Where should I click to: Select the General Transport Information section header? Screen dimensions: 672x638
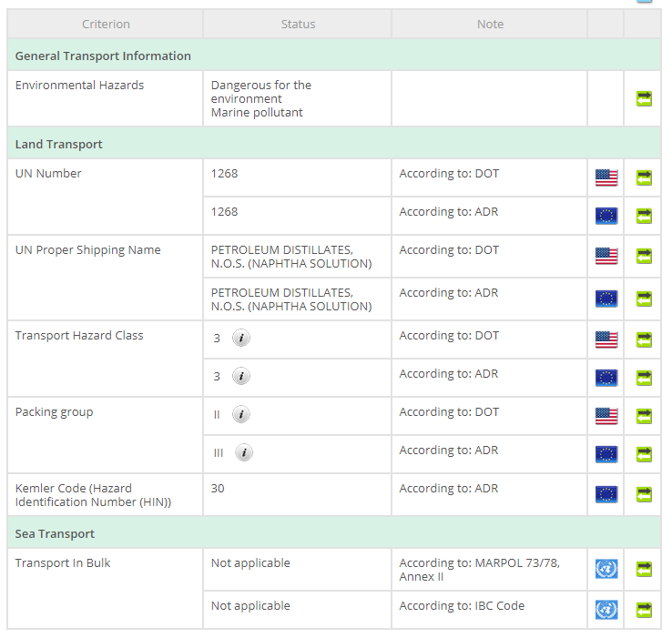[x=103, y=56]
